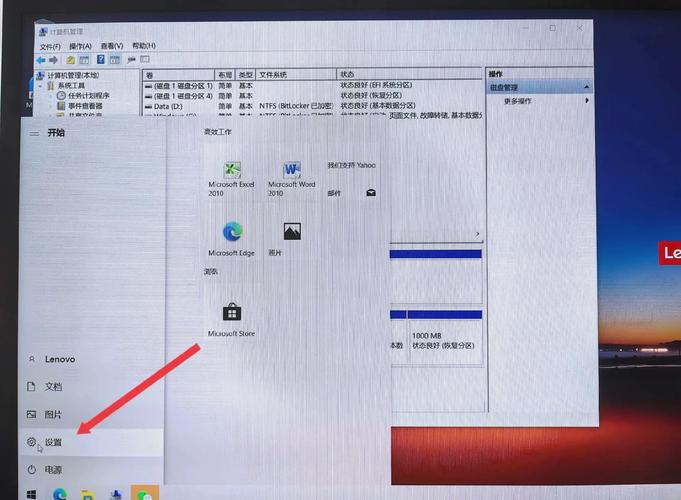Click the 我们支持 Yahoo tile text
Viewport: 681px width, 500px height.
pyautogui.click(x=351, y=165)
